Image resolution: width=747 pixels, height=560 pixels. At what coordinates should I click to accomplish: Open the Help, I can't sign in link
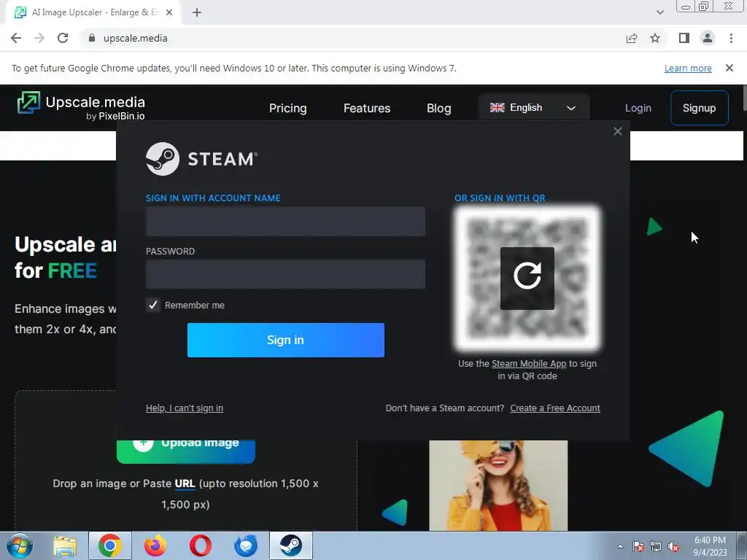185,408
